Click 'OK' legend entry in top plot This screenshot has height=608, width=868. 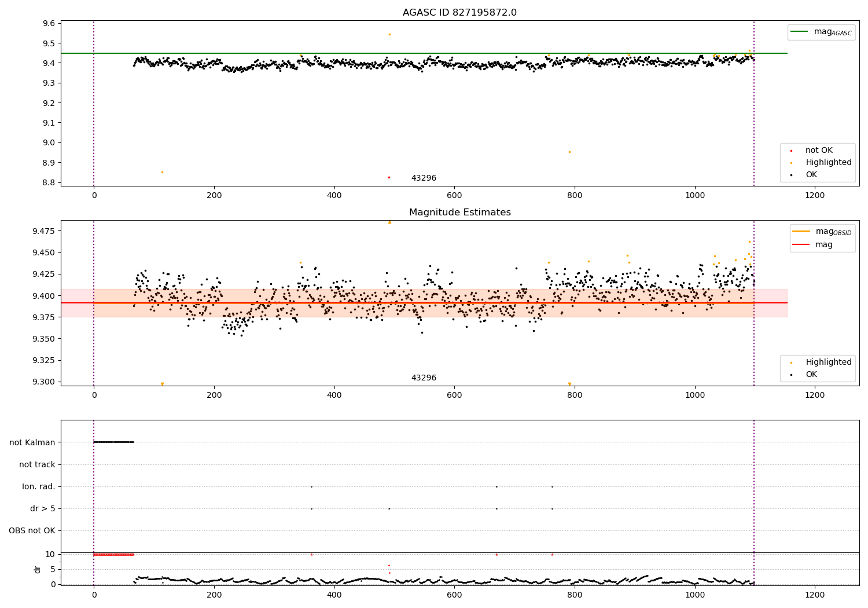811,175
